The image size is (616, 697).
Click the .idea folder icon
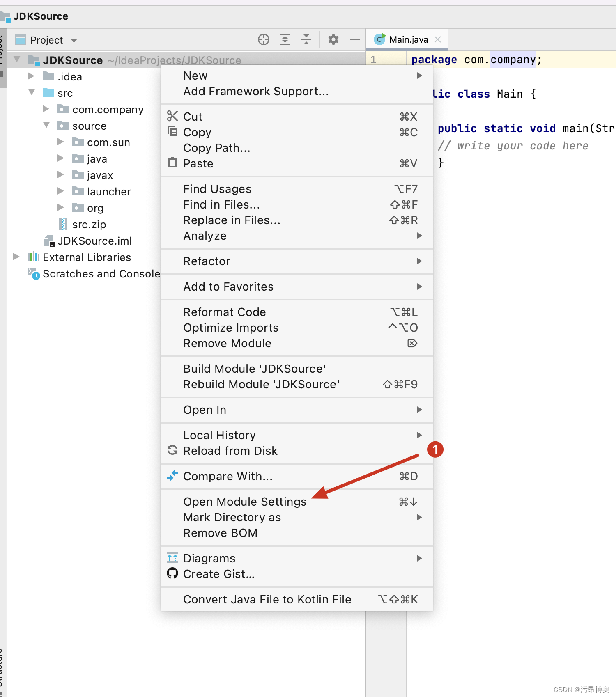point(48,76)
